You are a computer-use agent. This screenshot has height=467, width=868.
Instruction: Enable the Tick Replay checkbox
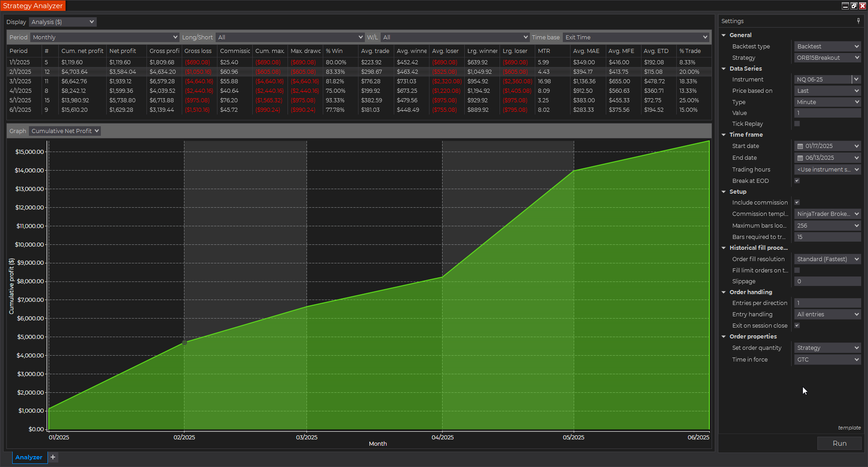pyautogui.click(x=797, y=124)
